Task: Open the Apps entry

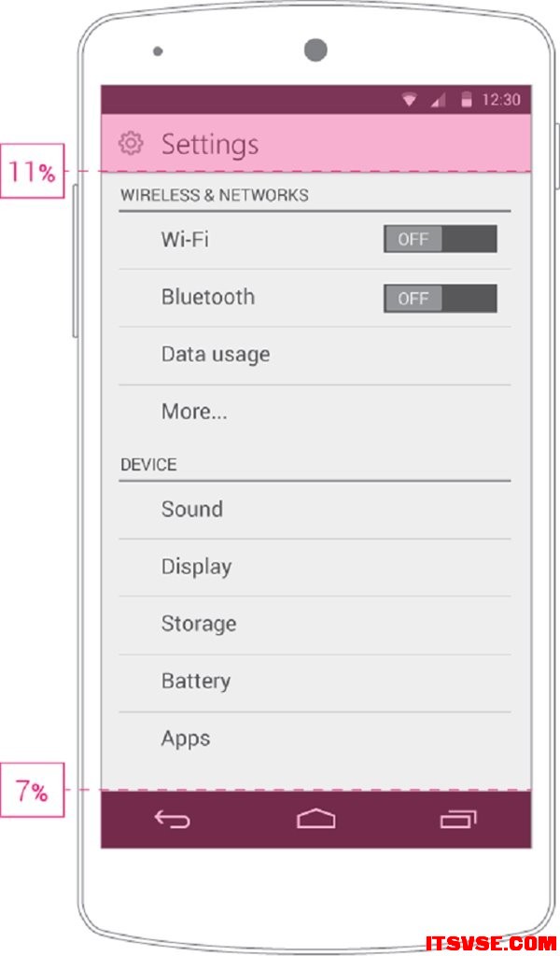Action: point(315,739)
